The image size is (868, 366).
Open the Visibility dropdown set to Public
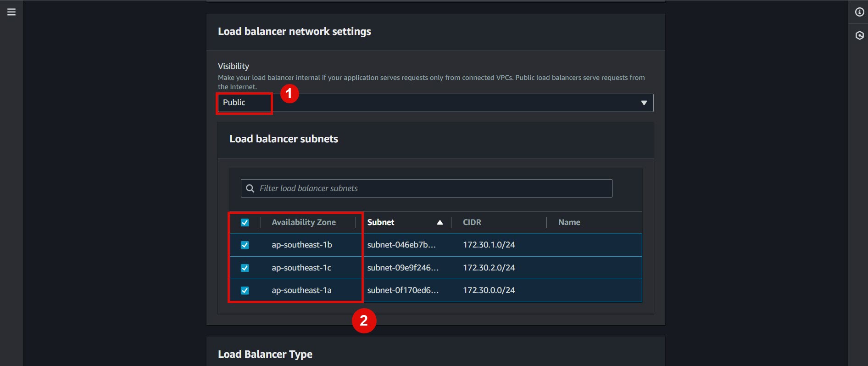(435, 103)
